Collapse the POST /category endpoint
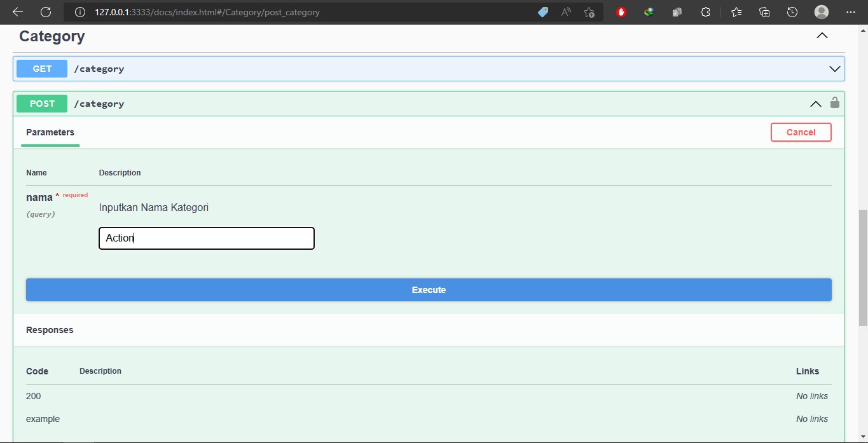868x443 pixels. (x=815, y=104)
